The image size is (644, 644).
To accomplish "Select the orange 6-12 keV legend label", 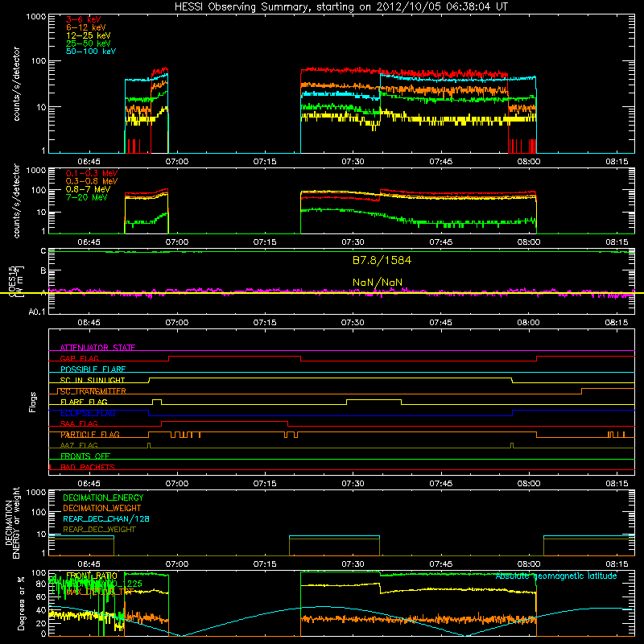I will tap(86, 27).
